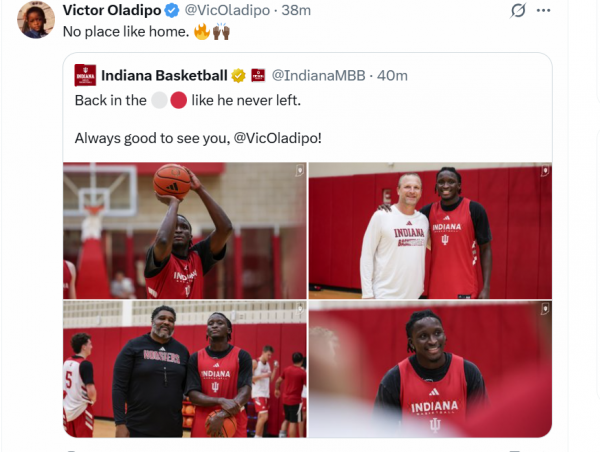Open the 38m tweet timestamp
The width and height of the screenshot is (600, 452).
pos(296,10)
